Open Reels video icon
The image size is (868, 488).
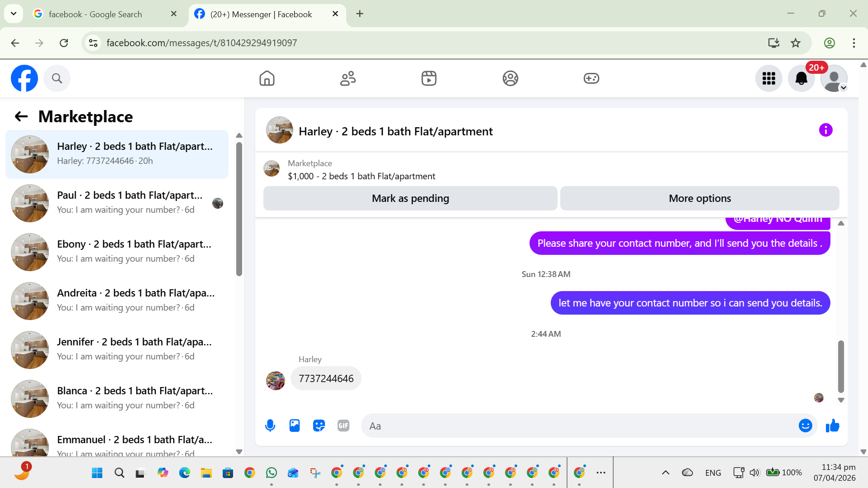[429, 78]
